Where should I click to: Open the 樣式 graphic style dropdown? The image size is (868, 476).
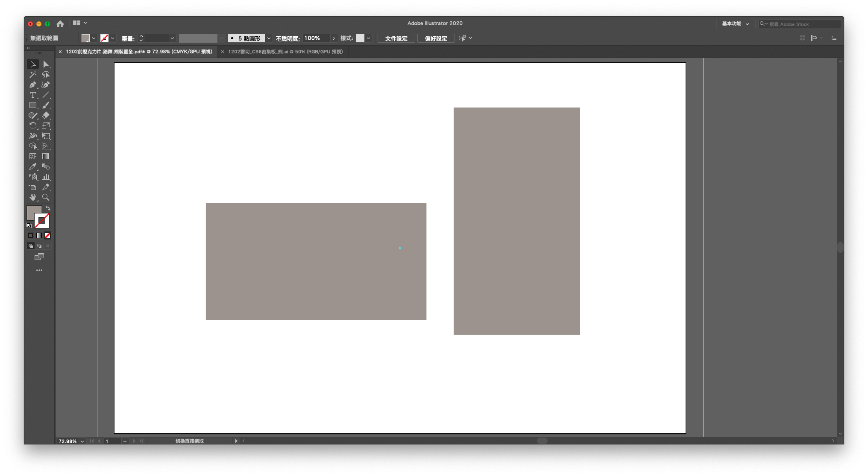pyautogui.click(x=368, y=38)
